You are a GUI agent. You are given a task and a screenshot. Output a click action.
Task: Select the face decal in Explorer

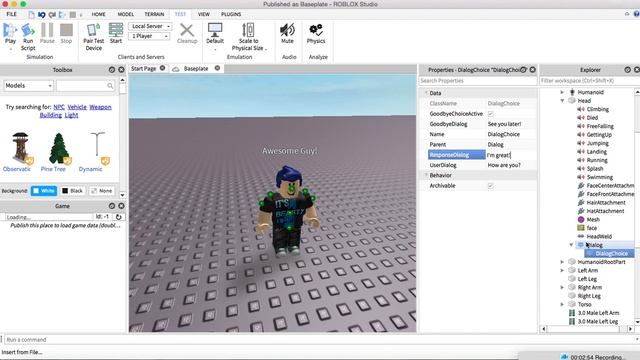[x=592, y=228]
